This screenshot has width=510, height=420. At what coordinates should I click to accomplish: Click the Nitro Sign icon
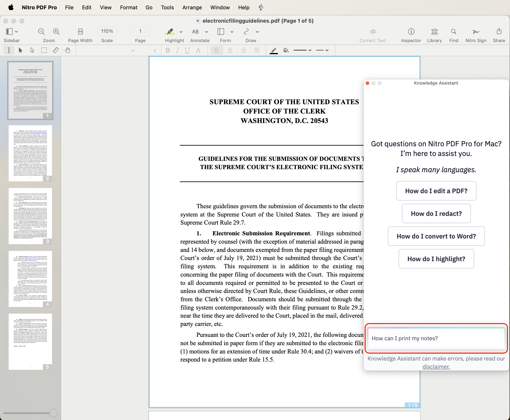[475, 31]
